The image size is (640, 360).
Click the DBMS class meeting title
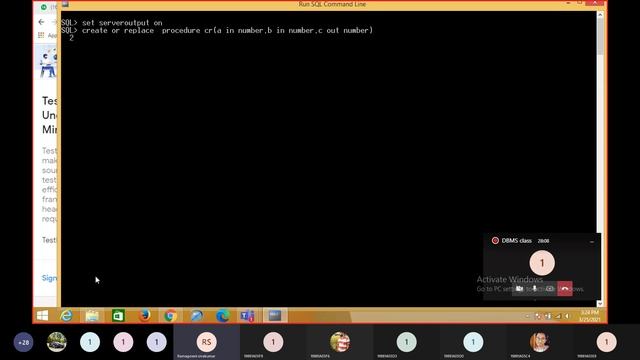point(516,240)
